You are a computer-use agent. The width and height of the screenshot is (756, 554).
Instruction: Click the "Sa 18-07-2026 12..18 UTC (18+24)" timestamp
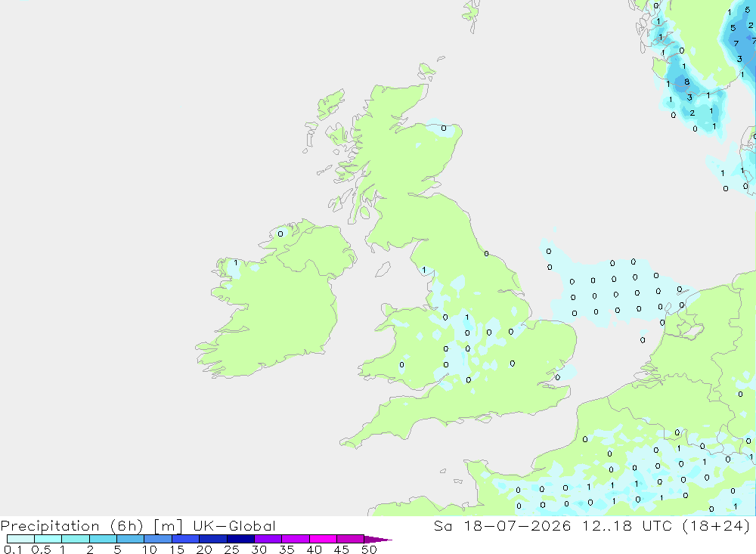click(592, 526)
